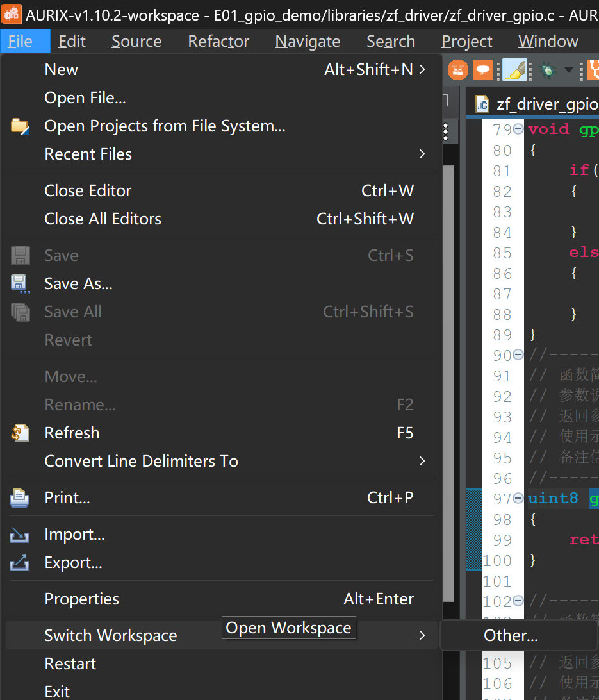
Task: Collapse the function fold at line 97
Action: [x=518, y=498]
